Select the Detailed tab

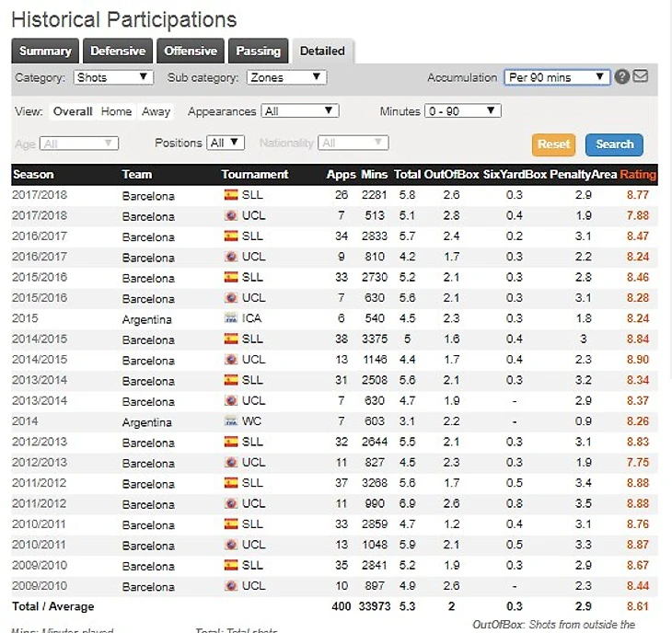(322, 51)
